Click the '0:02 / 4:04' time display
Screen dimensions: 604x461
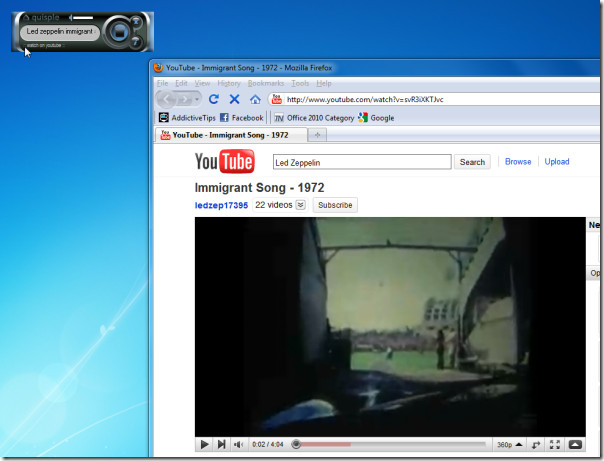268,444
